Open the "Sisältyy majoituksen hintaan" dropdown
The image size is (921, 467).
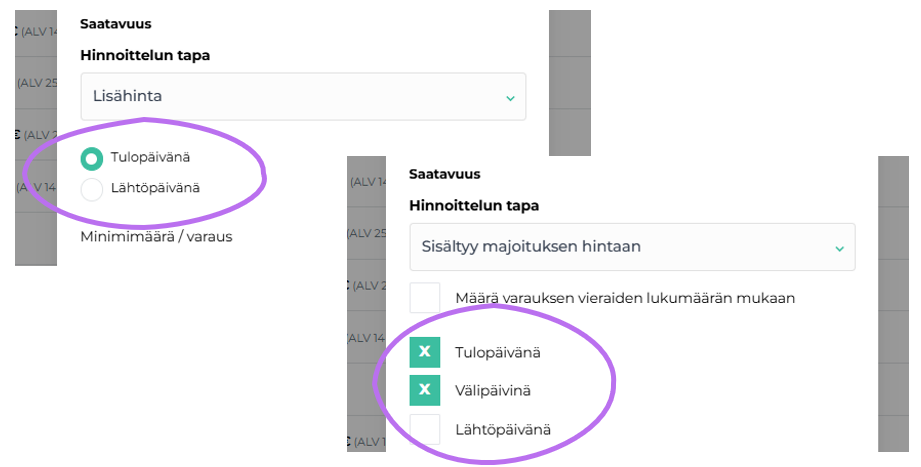pos(632,247)
